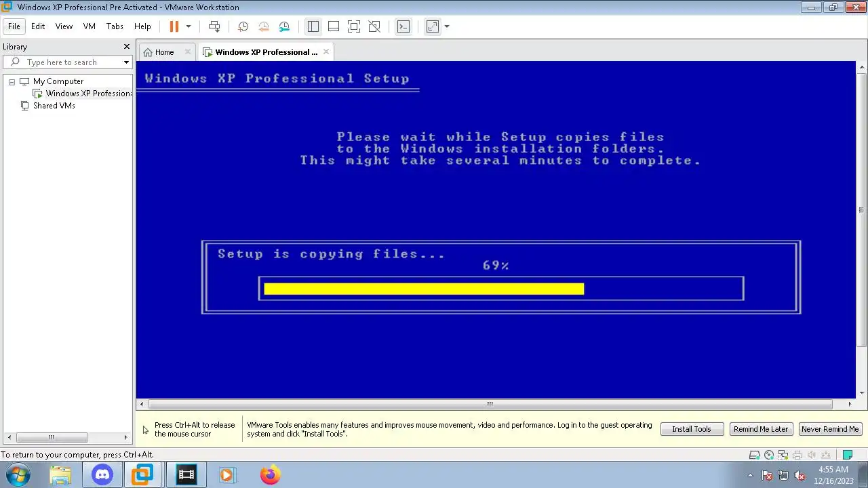
Task: Open the orange media player taskbar icon
Action: pos(226,475)
